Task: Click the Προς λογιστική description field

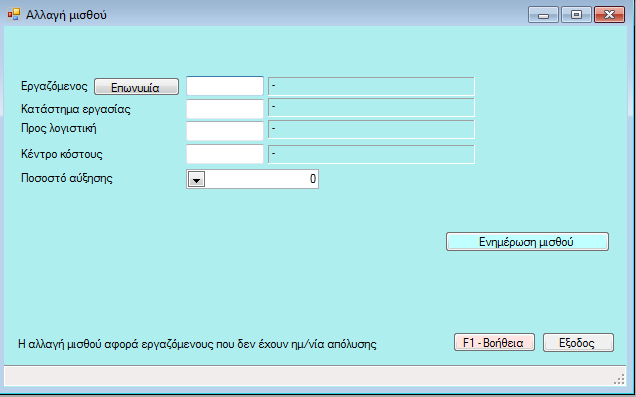Action: (x=371, y=129)
